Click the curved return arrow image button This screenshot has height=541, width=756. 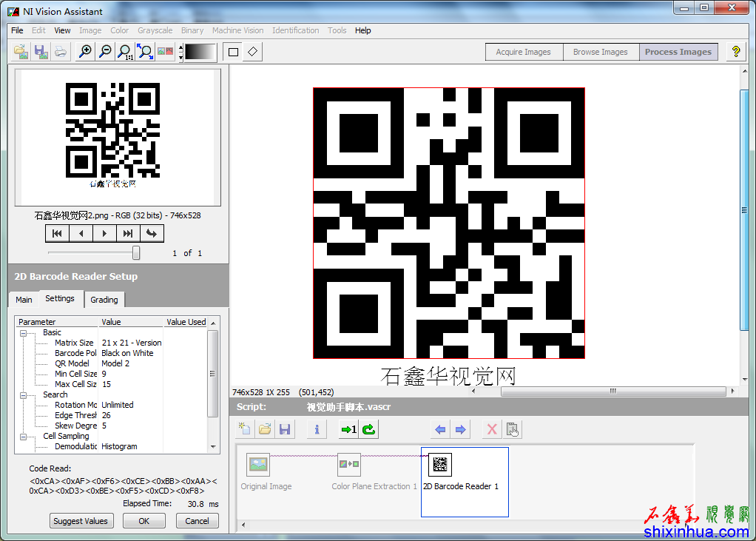152,233
